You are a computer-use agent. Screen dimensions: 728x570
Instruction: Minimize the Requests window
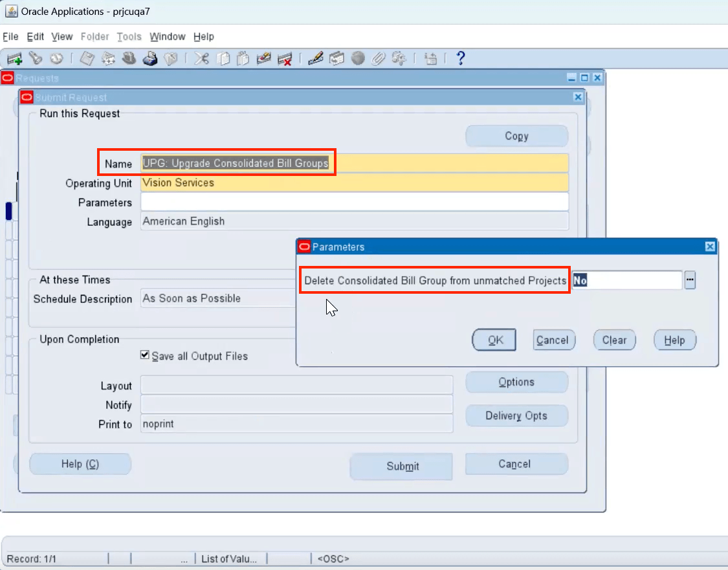[572, 78]
